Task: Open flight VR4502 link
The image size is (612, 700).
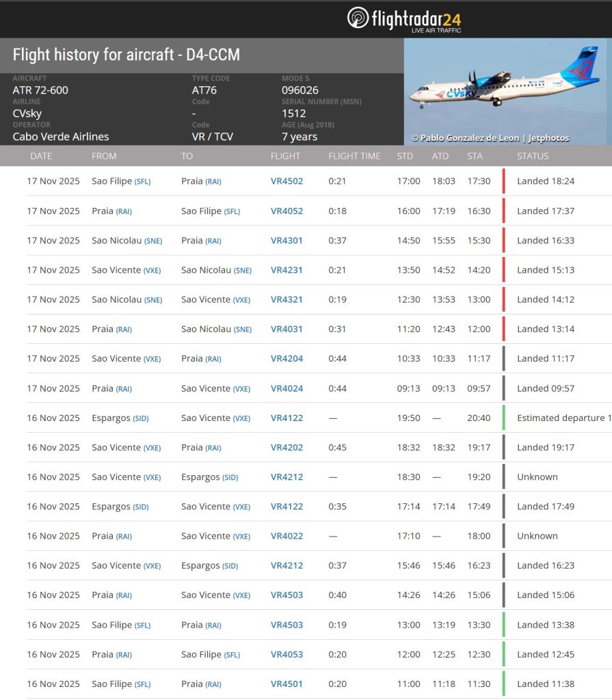Action: click(x=287, y=181)
